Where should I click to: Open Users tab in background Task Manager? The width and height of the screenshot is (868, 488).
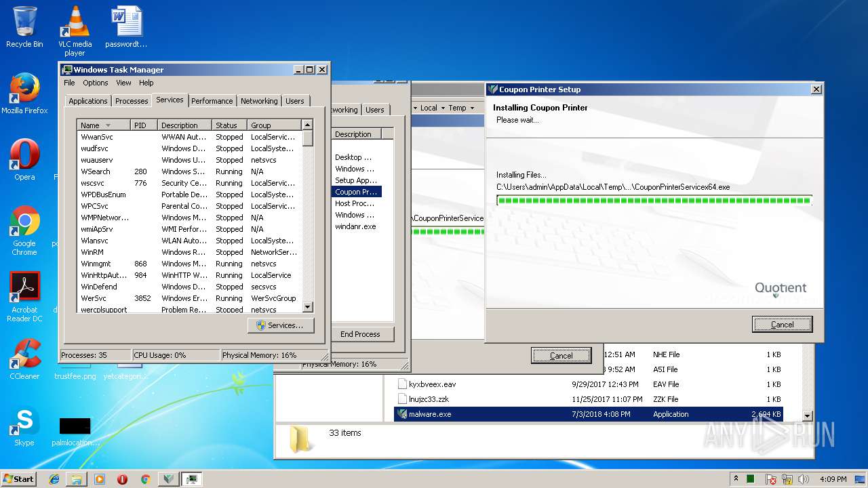click(x=374, y=110)
